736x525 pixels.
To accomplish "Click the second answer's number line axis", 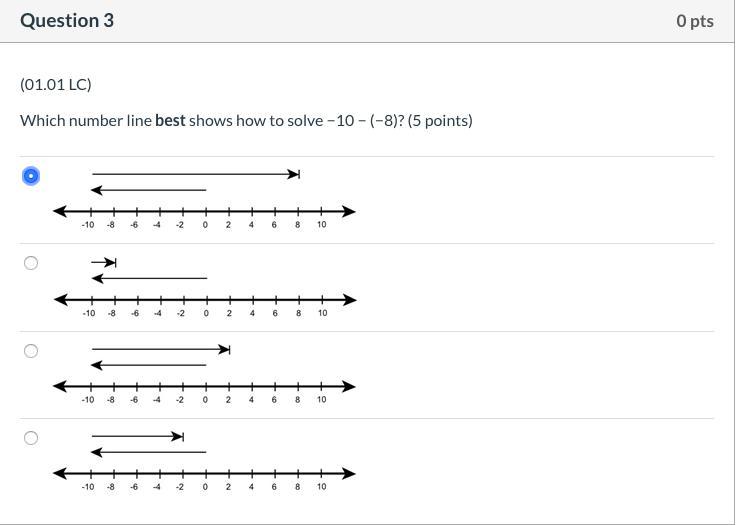I will click(x=205, y=300).
